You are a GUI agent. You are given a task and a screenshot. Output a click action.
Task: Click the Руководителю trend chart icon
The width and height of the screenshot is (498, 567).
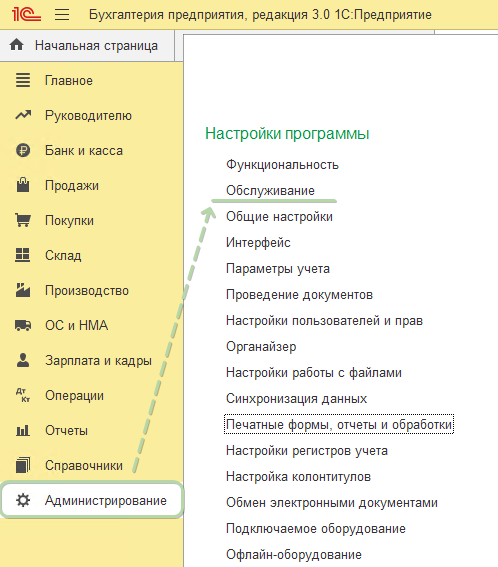(x=23, y=115)
